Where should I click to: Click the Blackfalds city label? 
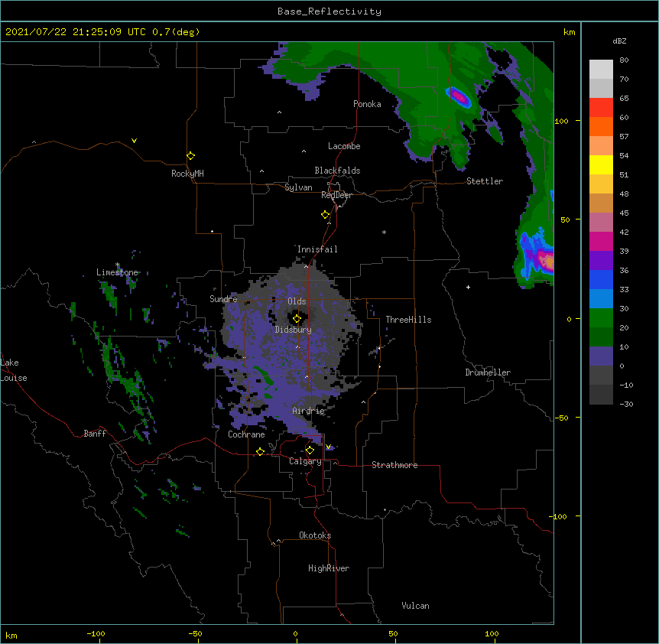[x=337, y=171]
